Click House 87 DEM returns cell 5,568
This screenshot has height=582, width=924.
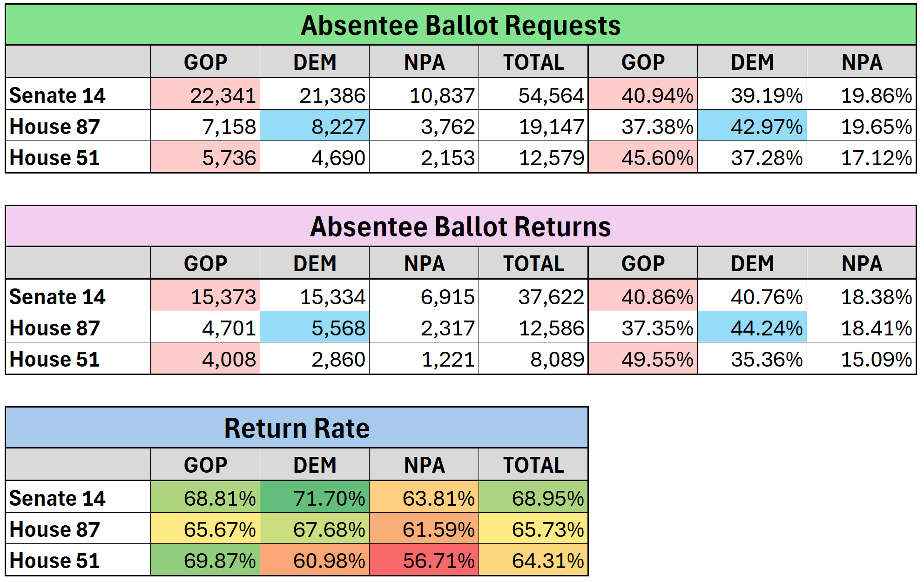315,327
